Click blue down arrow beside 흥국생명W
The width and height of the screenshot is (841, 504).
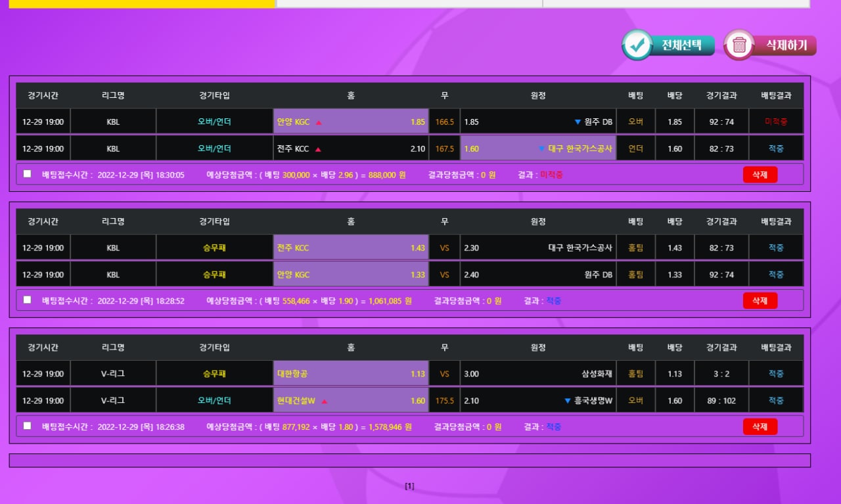568,401
